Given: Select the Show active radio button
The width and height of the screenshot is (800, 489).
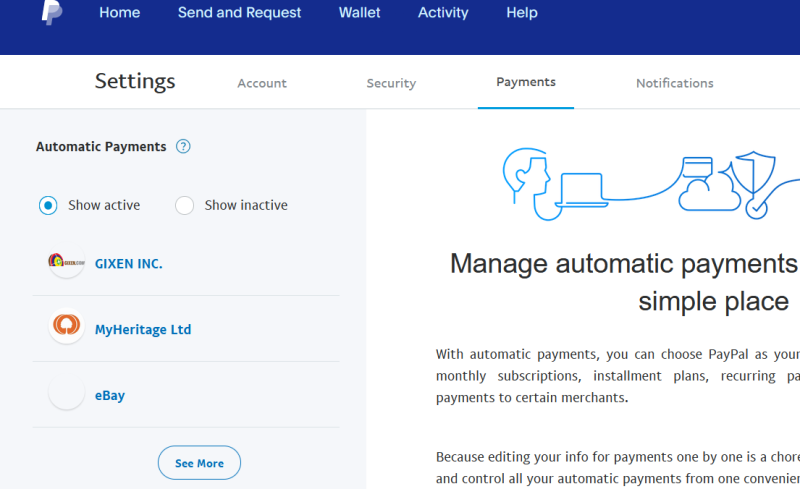Looking at the screenshot, I should pyautogui.click(x=48, y=205).
